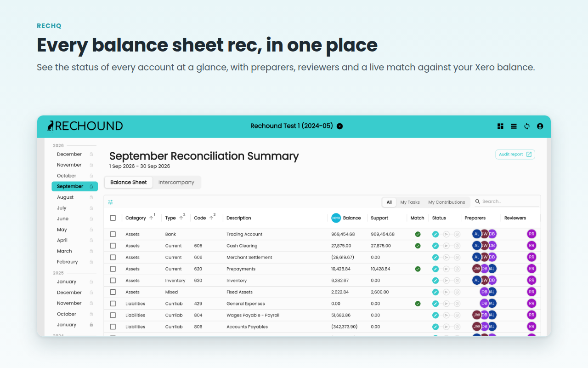The image size is (588, 368).
Task: Click the sync refresh icon
Action: tap(527, 126)
